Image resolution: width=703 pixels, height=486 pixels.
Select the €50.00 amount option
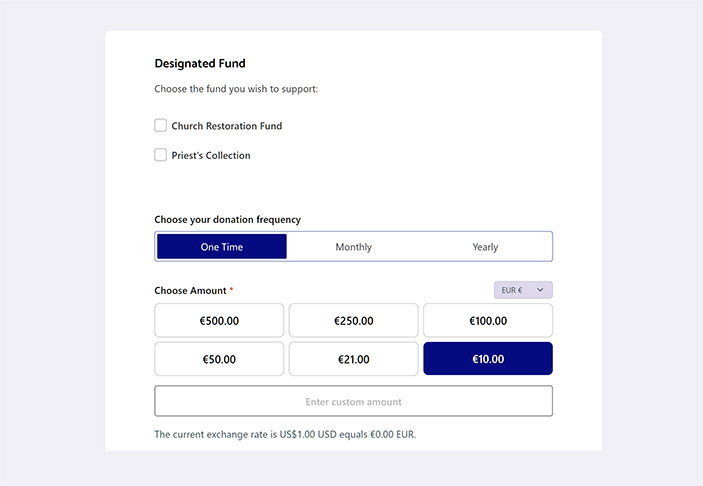click(x=219, y=359)
